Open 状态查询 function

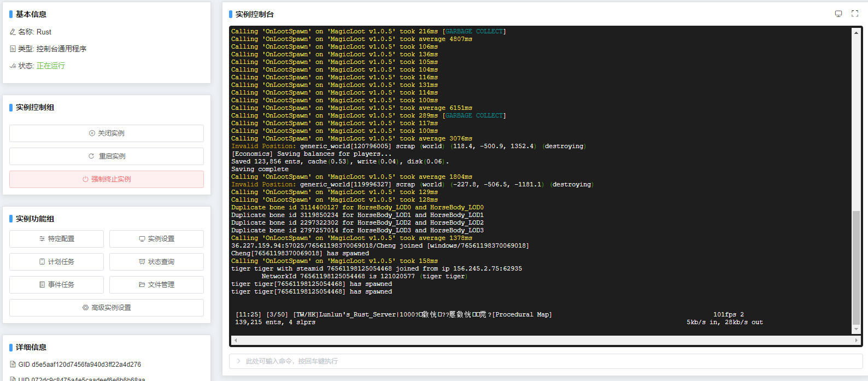(156, 262)
